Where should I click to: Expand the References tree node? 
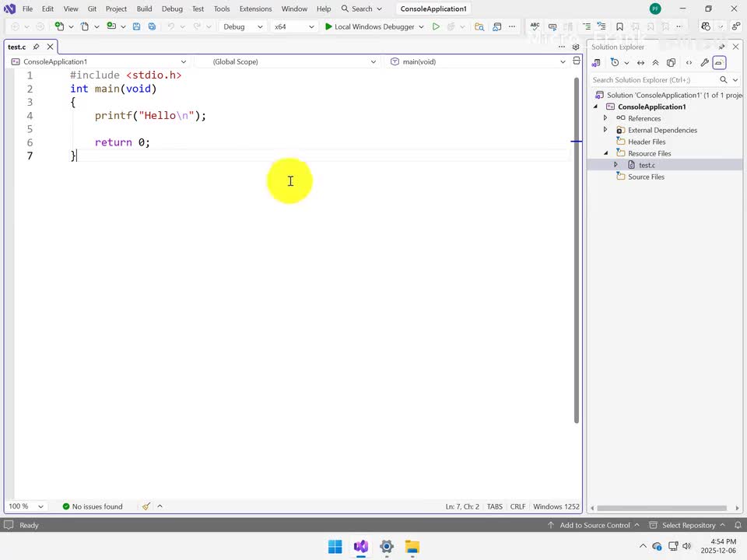click(x=605, y=117)
